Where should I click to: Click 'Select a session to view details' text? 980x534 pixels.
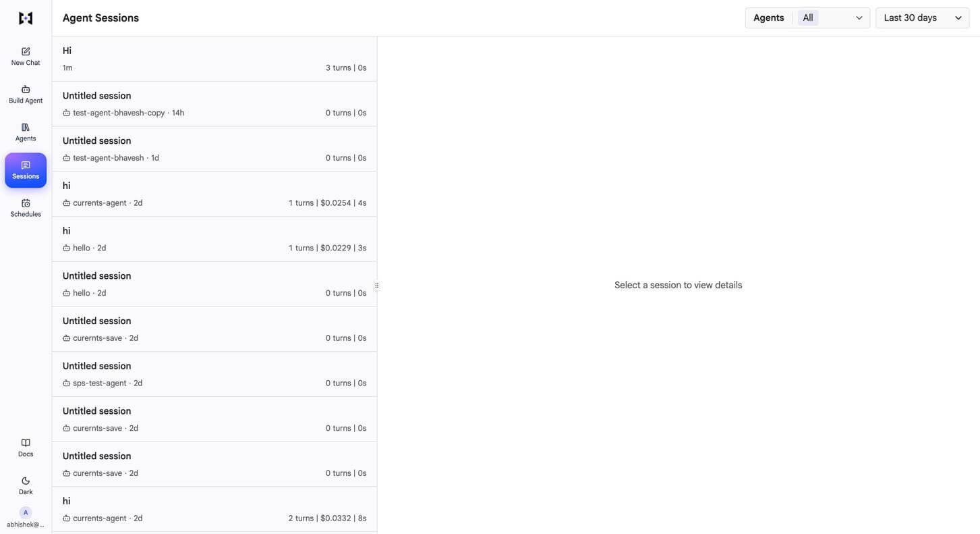(678, 286)
